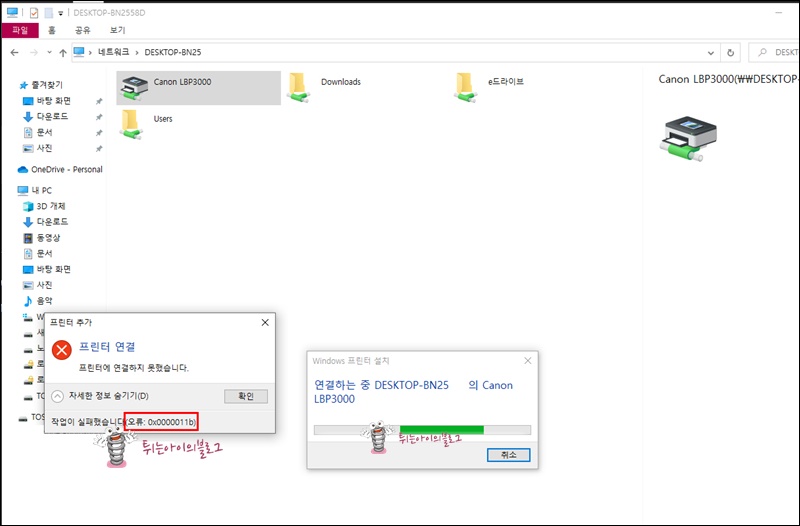Switch to the 홈 ribbon tab
This screenshot has width=800, height=526.
[x=52, y=30]
